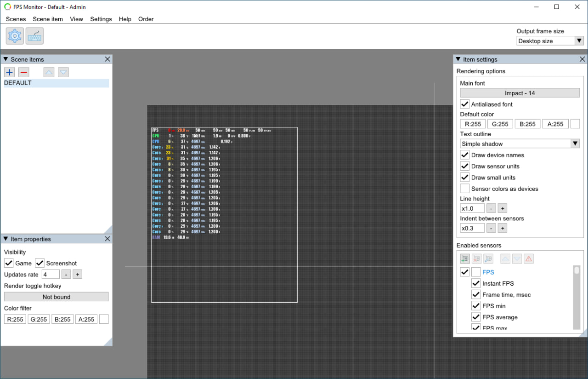Click the Not bound hotkey button
Image resolution: width=588 pixels, height=379 pixels.
pyautogui.click(x=56, y=297)
